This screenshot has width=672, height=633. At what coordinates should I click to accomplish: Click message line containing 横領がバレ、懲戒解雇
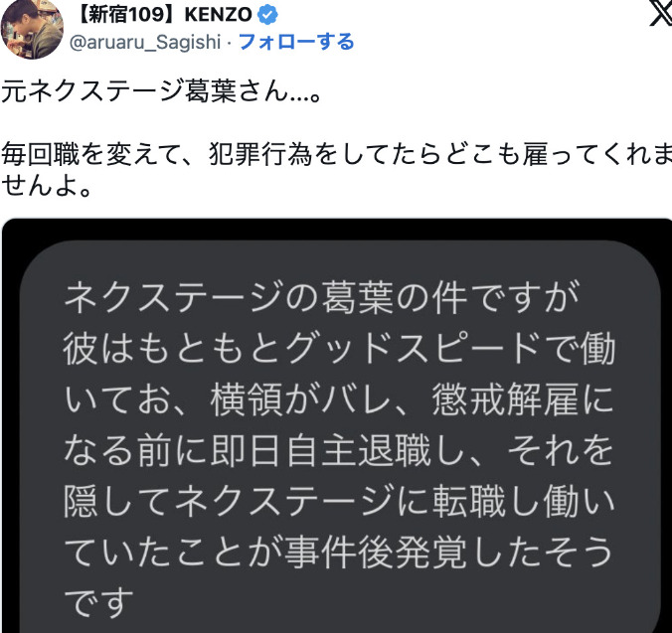pos(339,399)
